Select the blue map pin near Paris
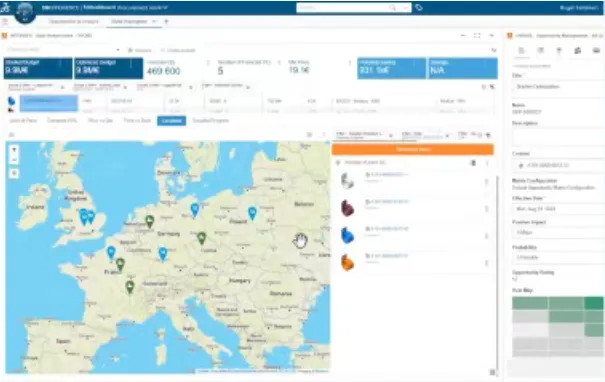Image resolution: width=605 pixels, height=382 pixels. pyautogui.click(x=111, y=252)
